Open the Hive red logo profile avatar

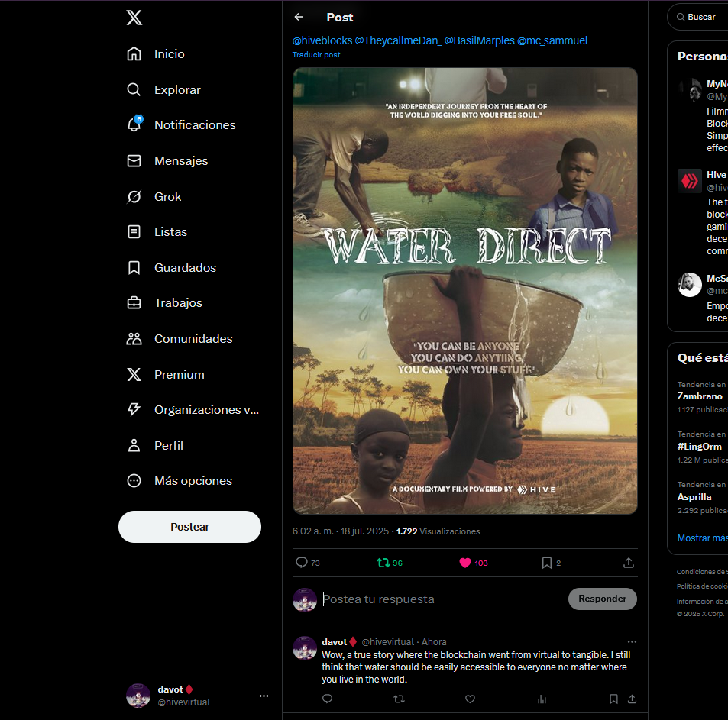pyautogui.click(x=690, y=181)
